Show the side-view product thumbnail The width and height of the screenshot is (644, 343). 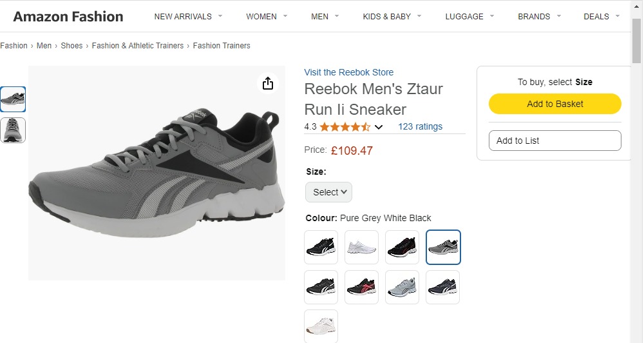pos(13,99)
